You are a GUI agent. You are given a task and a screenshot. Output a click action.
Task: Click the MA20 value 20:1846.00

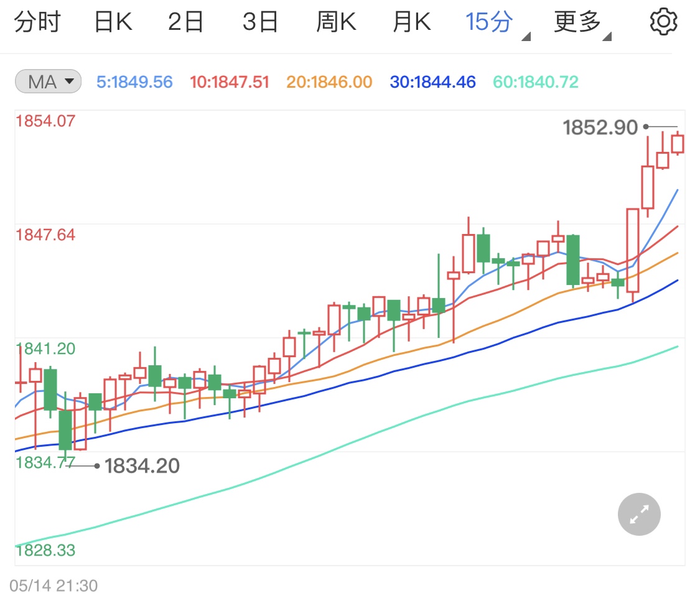tap(329, 82)
